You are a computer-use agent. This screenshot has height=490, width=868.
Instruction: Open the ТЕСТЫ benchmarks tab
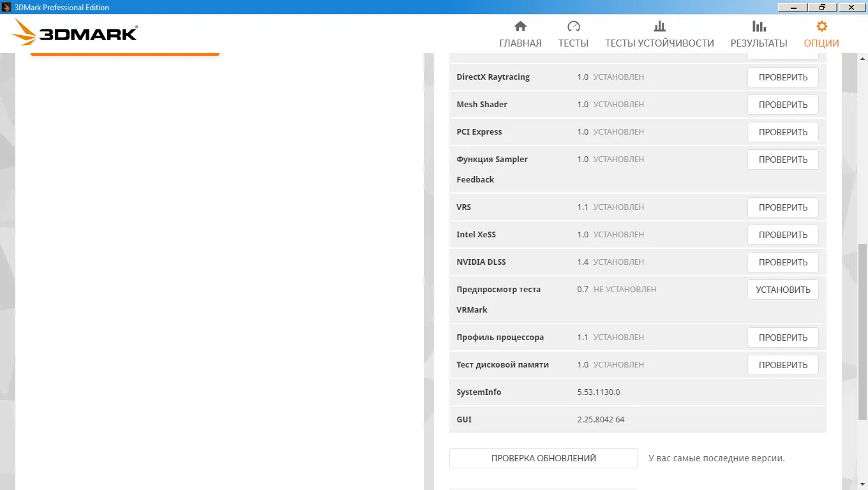click(x=573, y=34)
